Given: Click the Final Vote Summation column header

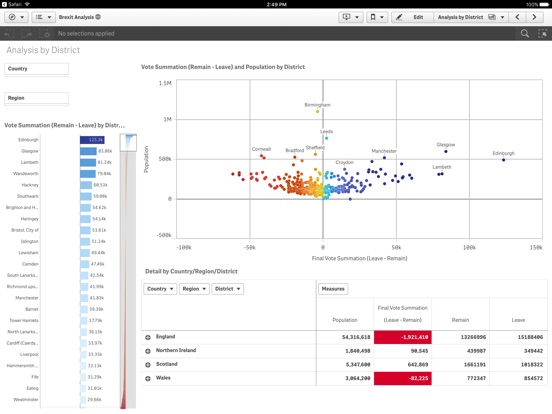Looking at the screenshot, I should (402, 314).
